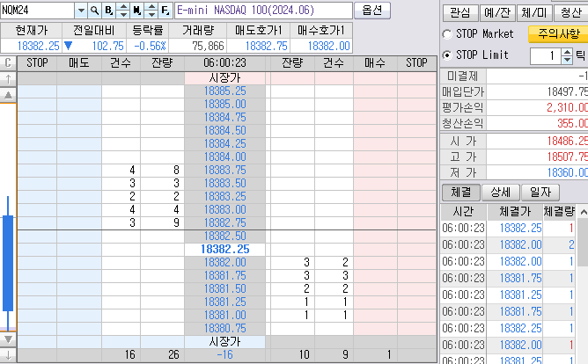Click the current price 18382.25 in ladder

coord(224,249)
